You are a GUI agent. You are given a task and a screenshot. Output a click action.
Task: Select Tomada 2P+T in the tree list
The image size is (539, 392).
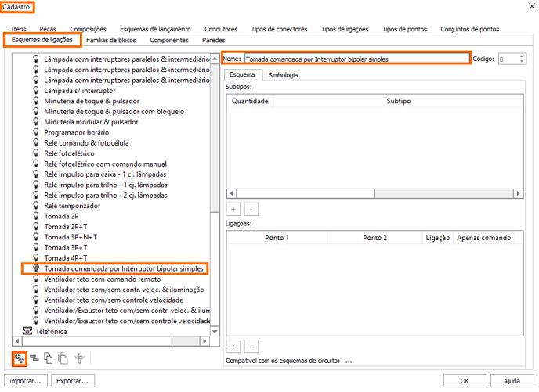(x=62, y=227)
